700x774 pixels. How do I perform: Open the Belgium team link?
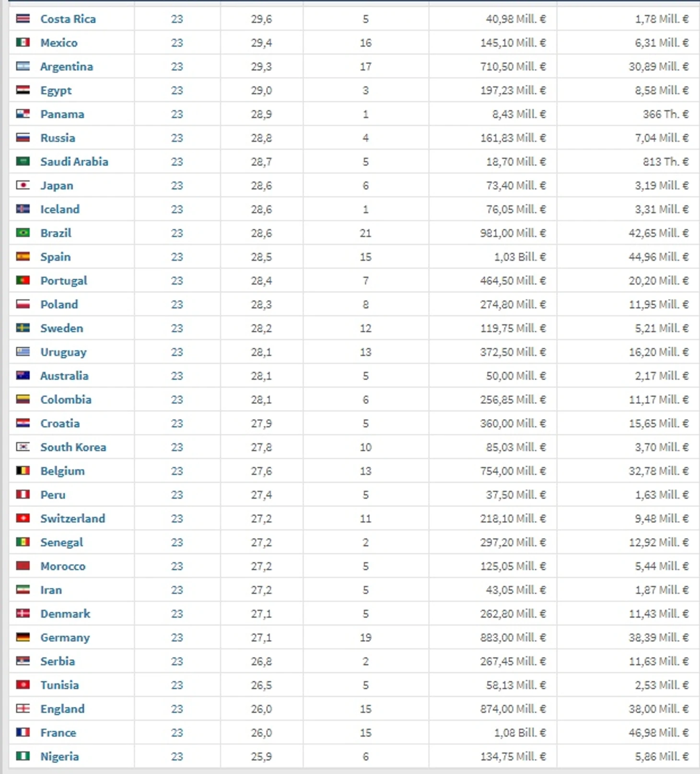tap(63, 471)
